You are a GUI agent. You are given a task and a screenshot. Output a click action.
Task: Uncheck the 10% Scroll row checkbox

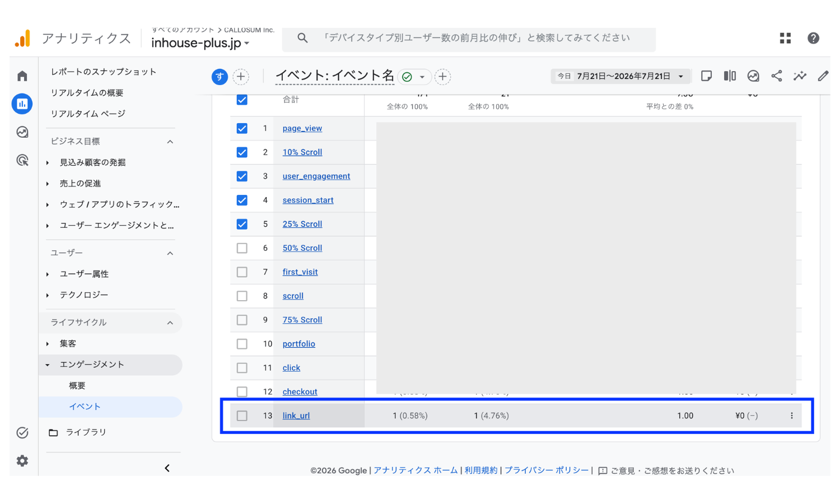click(x=242, y=152)
